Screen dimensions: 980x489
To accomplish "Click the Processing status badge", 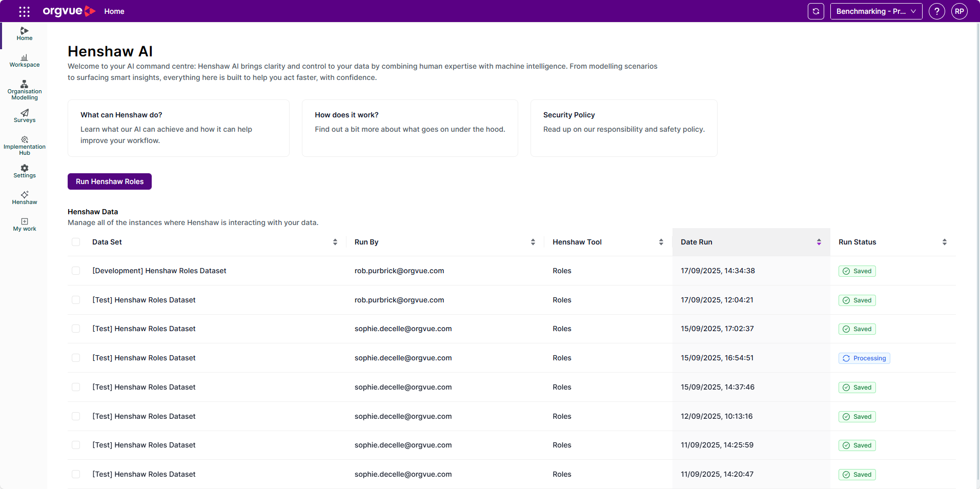I will (x=864, y=358).
